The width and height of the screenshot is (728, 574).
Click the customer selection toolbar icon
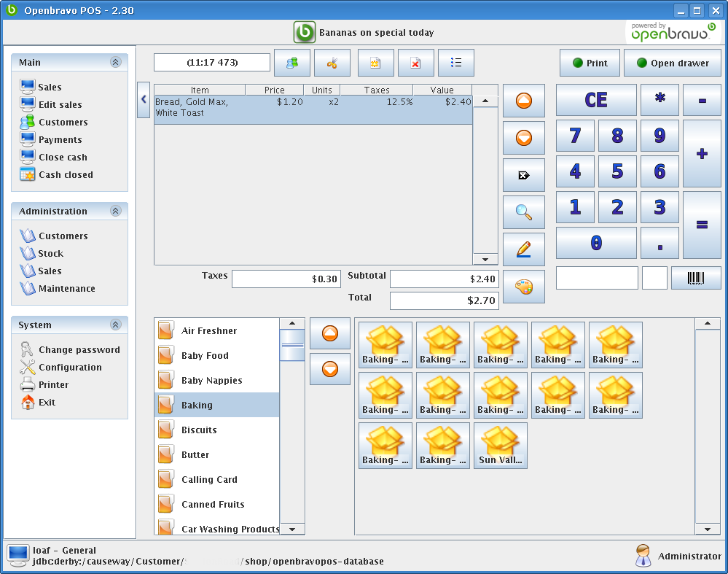[292, 63]
